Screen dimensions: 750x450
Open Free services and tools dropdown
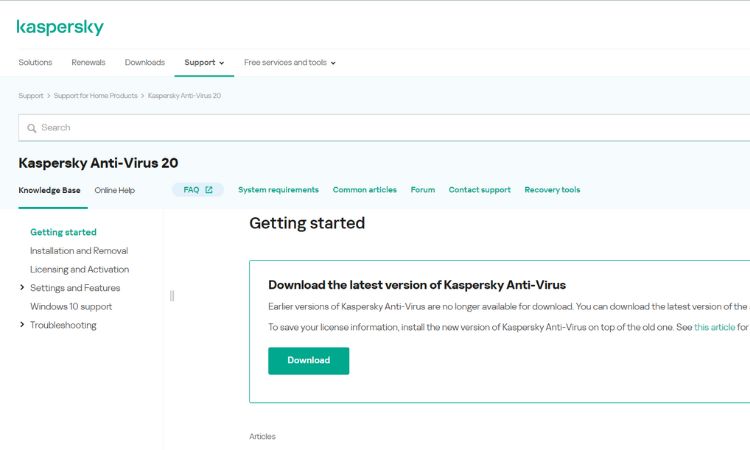[289, 63]
